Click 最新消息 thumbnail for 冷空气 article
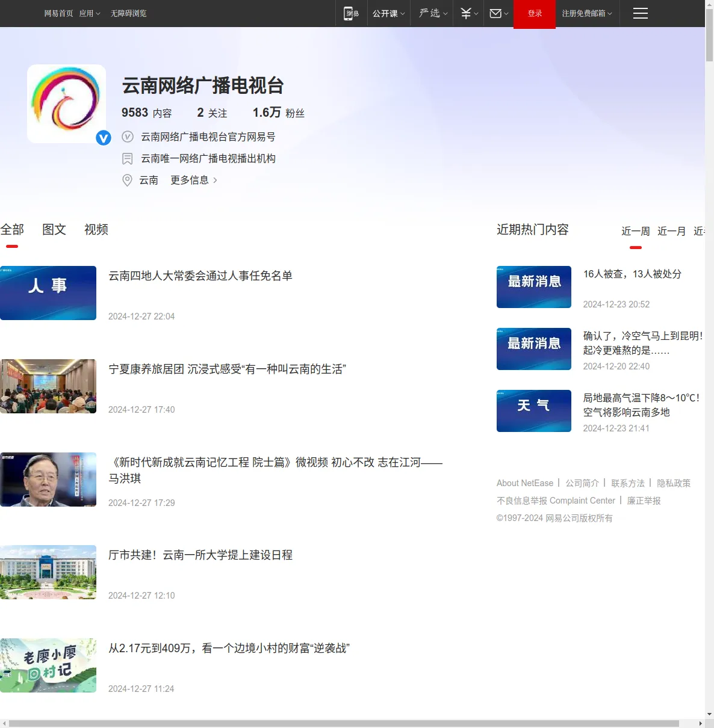The image size is (714, 728). click(x=534, y=349)
